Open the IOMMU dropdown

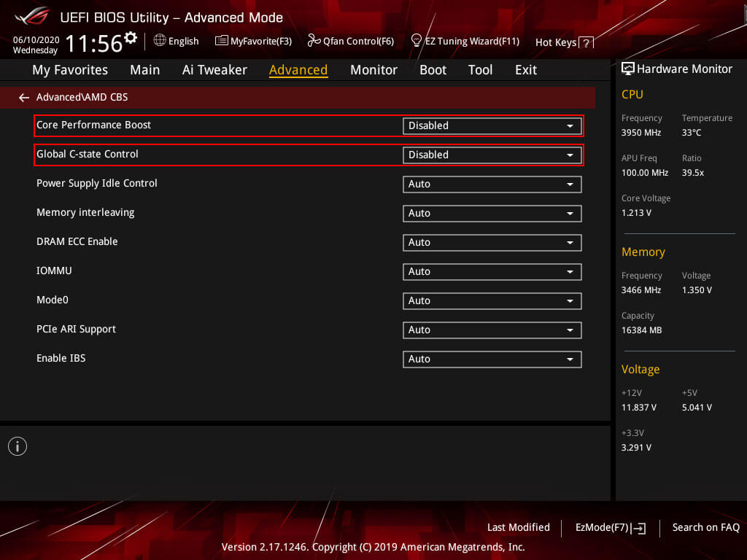pos(492,271)
